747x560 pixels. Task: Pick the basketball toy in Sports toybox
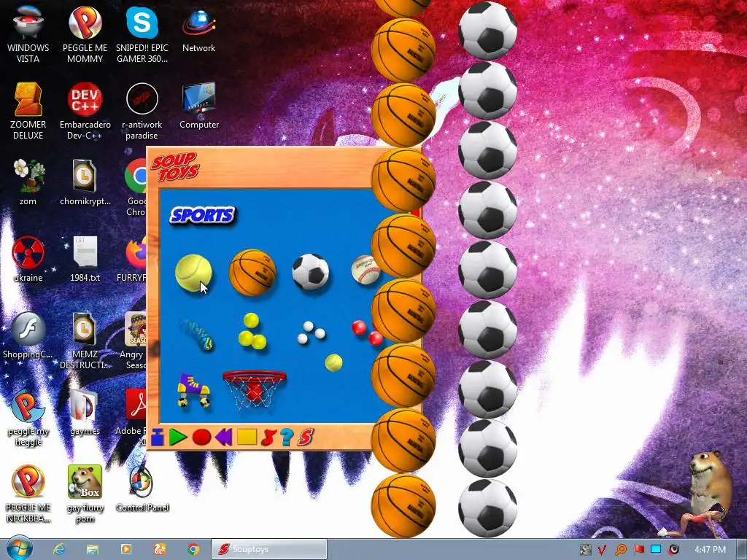[x=252, y=273]
